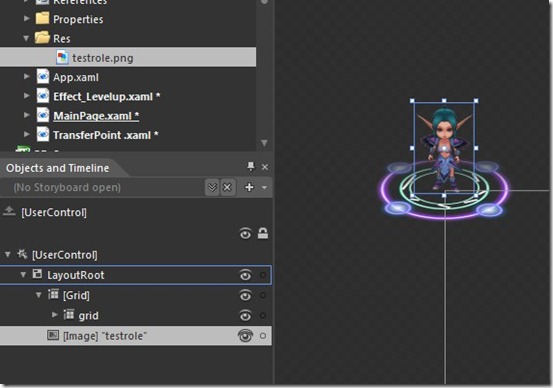Close the Objects and Timeline panel
This screenshot has height=388, width=553.
(265, 167)
